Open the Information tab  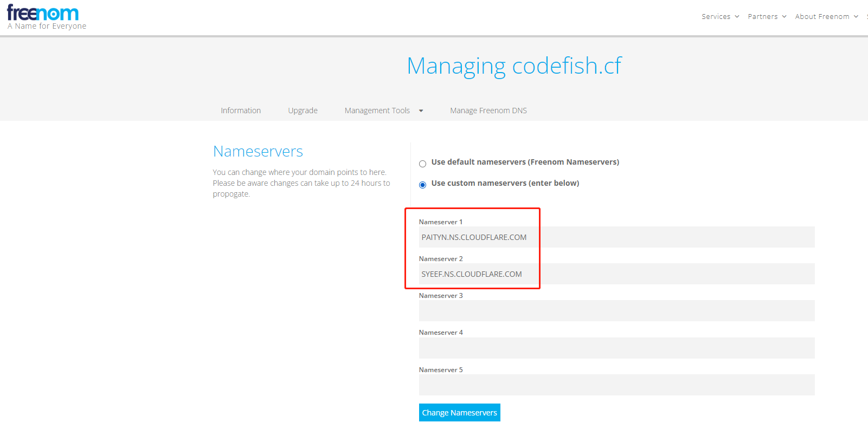pyautogui.click(x=241, y=110)
